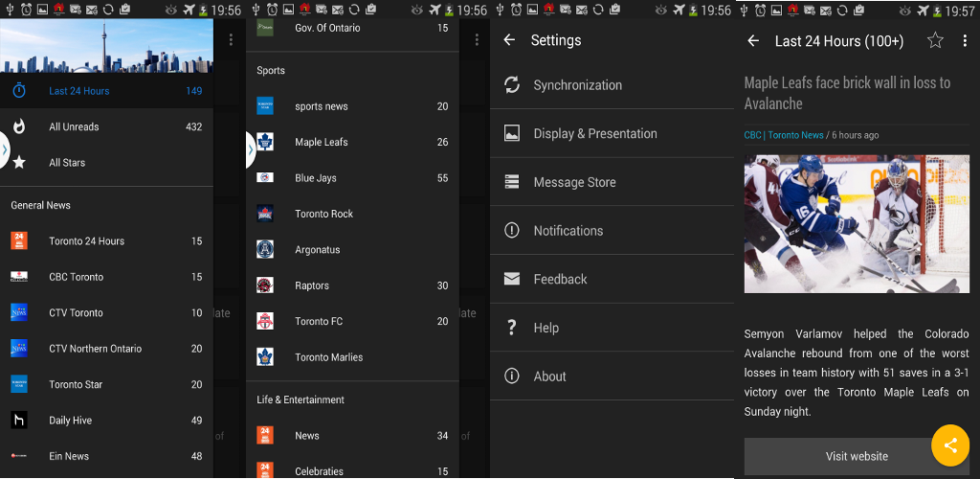980x479 pixels.
Task: Open the Argonatus team logo
Action: (x=265, y=249)
